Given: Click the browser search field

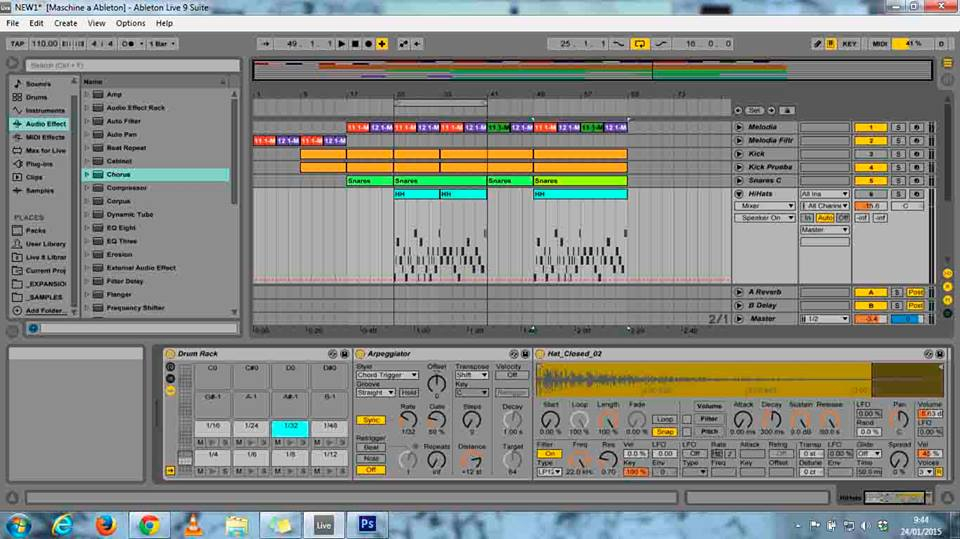Looking at the screenshot, I should (x=132, y=65).
